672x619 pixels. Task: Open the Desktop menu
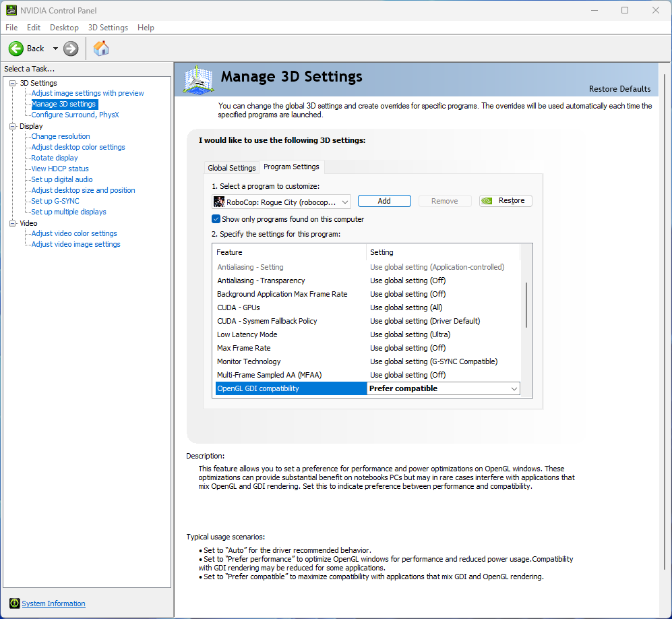pos(64,28)
